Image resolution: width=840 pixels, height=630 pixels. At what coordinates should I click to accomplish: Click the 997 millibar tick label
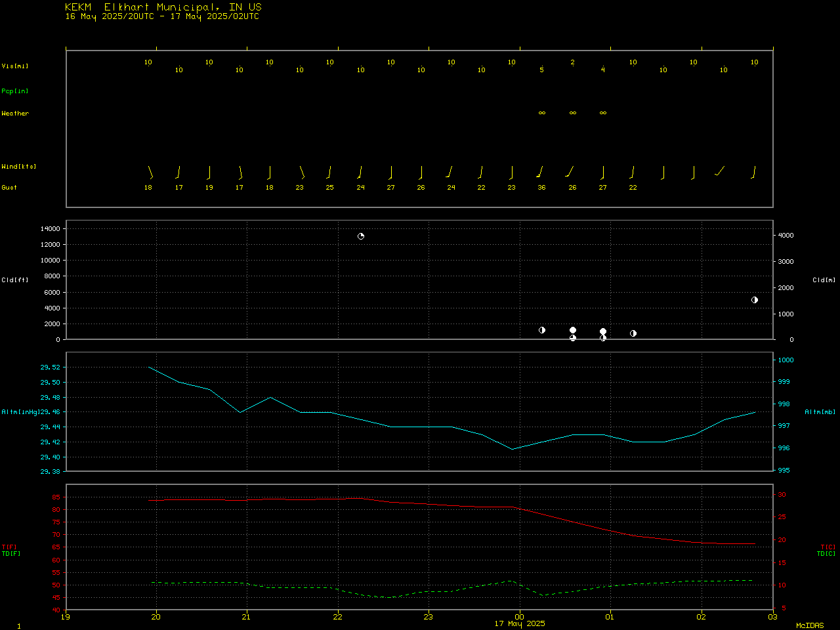[x=784, y=426]
